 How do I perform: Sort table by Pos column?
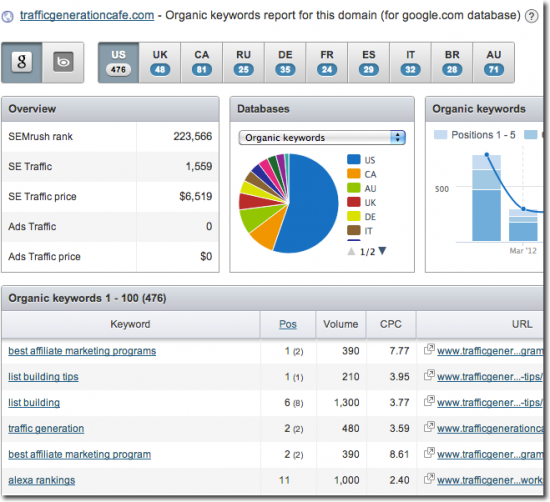pyautogui.click(x=288, y=324)
